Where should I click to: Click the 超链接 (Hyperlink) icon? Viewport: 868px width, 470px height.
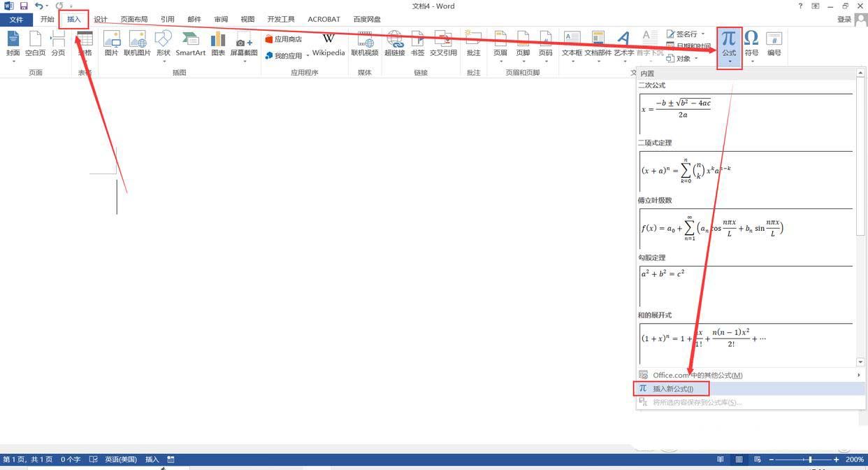[394, 43]
